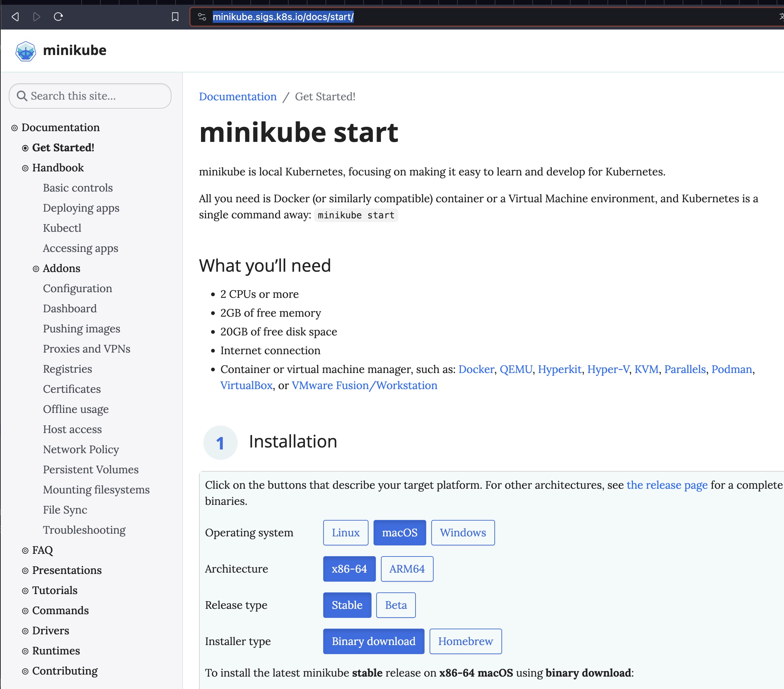
Task: Select macOS as operating system
Action: pos(400,533)
